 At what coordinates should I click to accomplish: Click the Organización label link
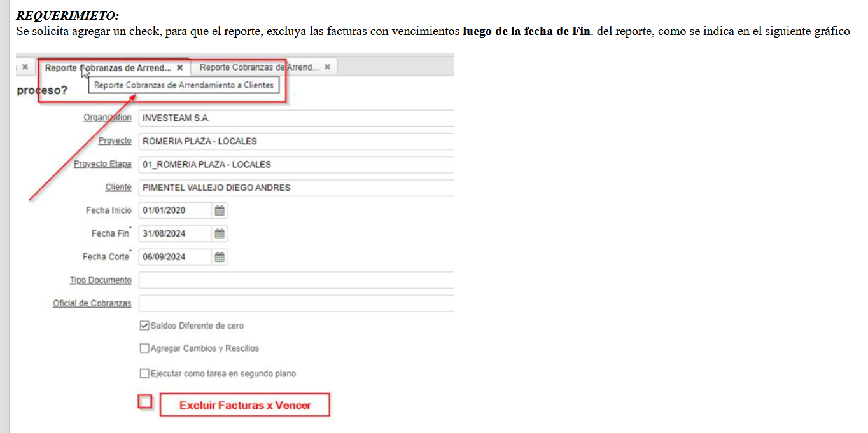coord(108,118)
